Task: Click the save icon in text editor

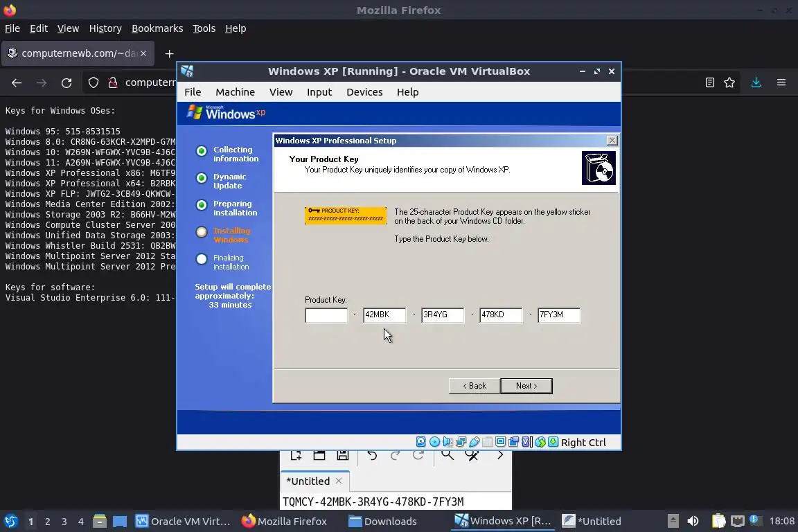Action: [342, 454]
